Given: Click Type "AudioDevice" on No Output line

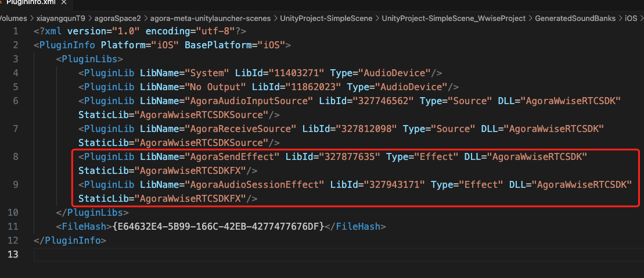Looking at the screenshot, I should click(x=412, y=87).
